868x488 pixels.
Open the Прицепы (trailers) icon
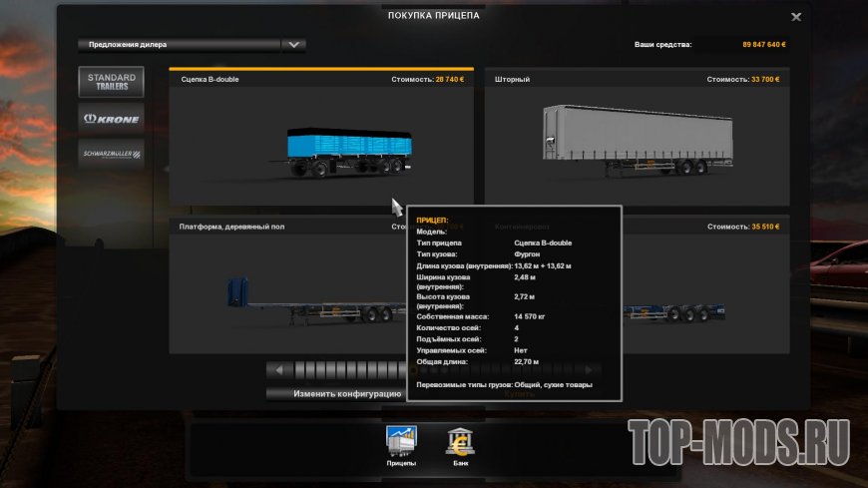coord(401,440)
